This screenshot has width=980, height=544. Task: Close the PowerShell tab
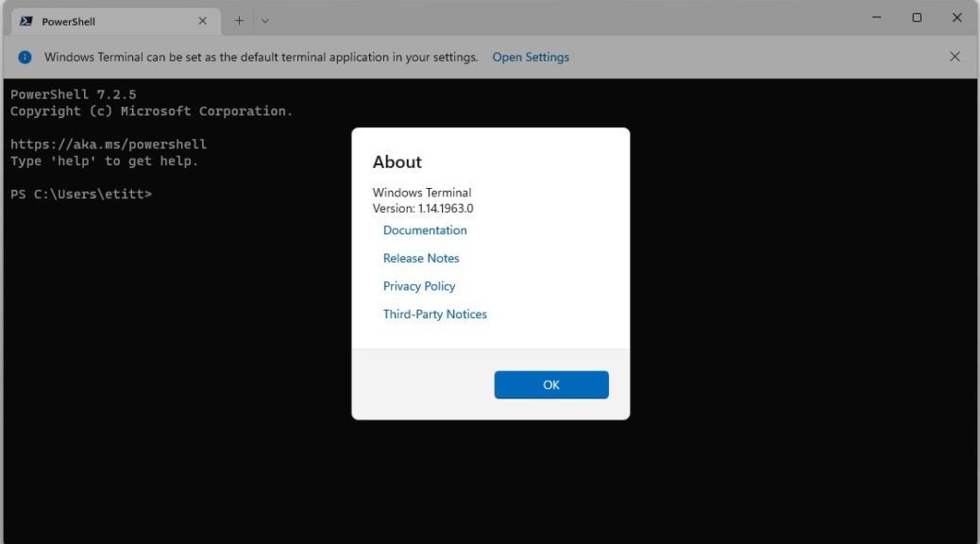pos(202,22)
